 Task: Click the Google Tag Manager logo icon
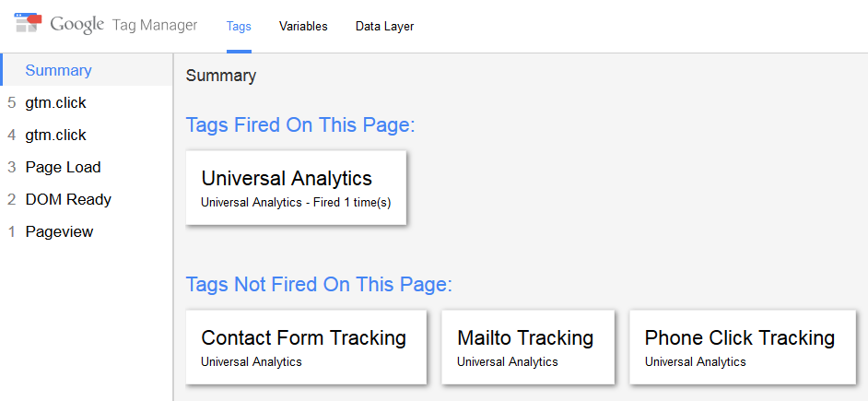coord(28,22)
